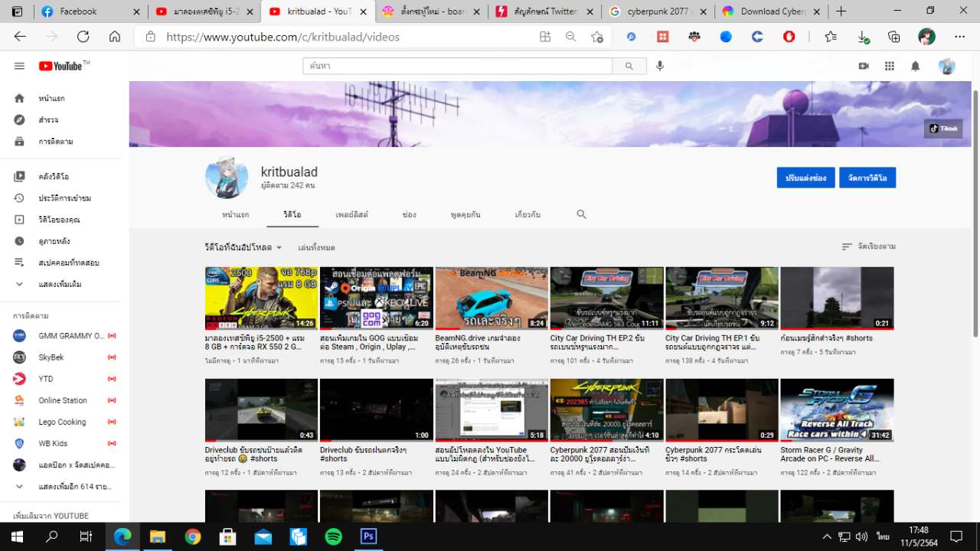980x551 pixels.
Task: Click the Tiktok link on banner
Action: pos(943,129)
